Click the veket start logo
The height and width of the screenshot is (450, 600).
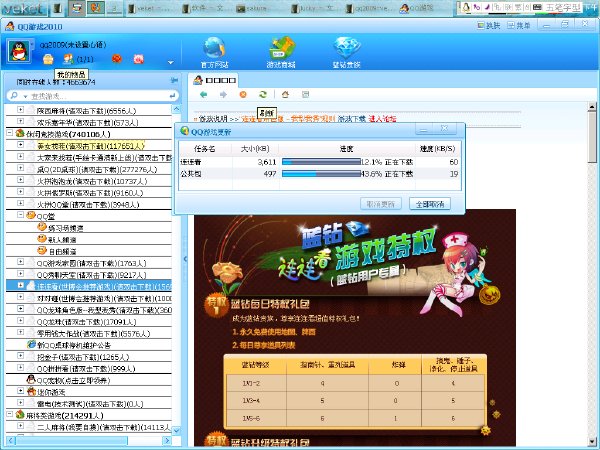pyautogui.click(x=24, y=8)
